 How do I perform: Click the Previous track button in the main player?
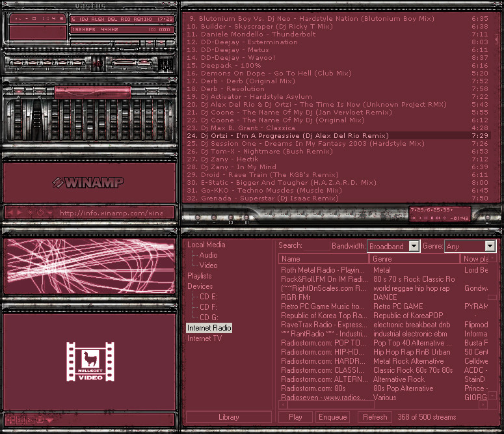(18, 63)
